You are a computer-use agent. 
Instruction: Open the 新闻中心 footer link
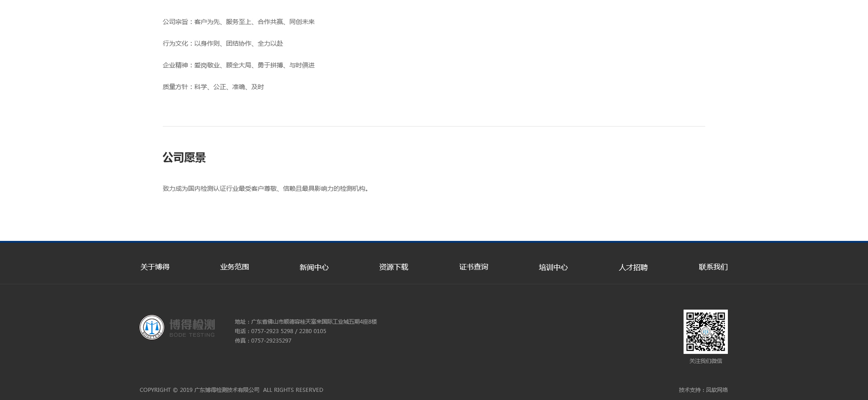pyautogui.click(x=314, y=268)
